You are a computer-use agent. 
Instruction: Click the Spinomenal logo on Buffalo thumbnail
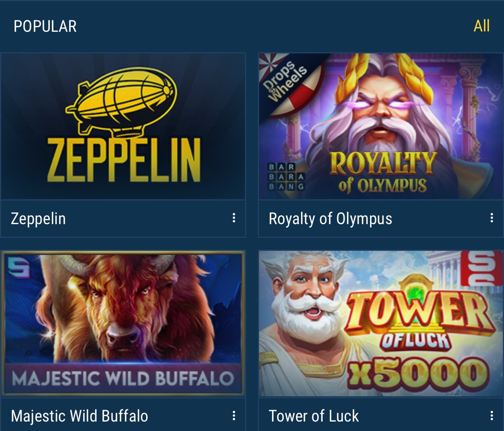18,267
